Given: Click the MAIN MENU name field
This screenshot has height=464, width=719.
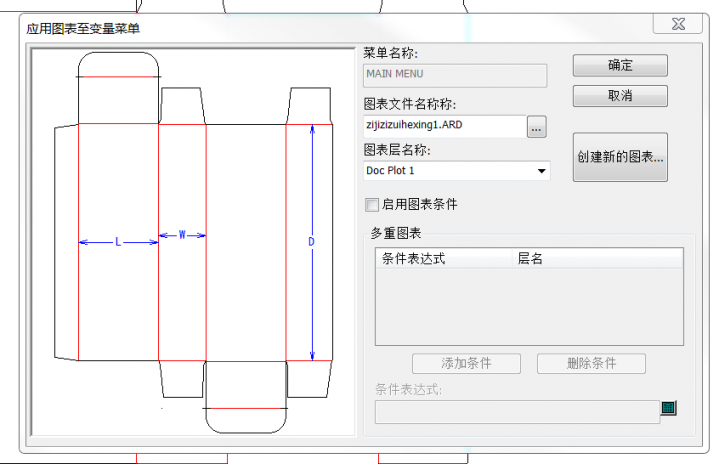Looking at the screenshot, I should pyautogui.click(x=454, y=75).
